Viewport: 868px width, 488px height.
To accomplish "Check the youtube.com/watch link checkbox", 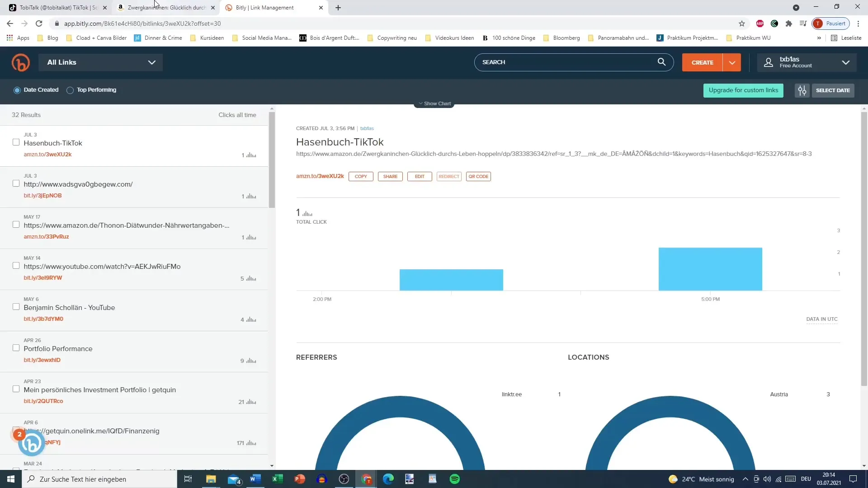I will tap(16, 266).
